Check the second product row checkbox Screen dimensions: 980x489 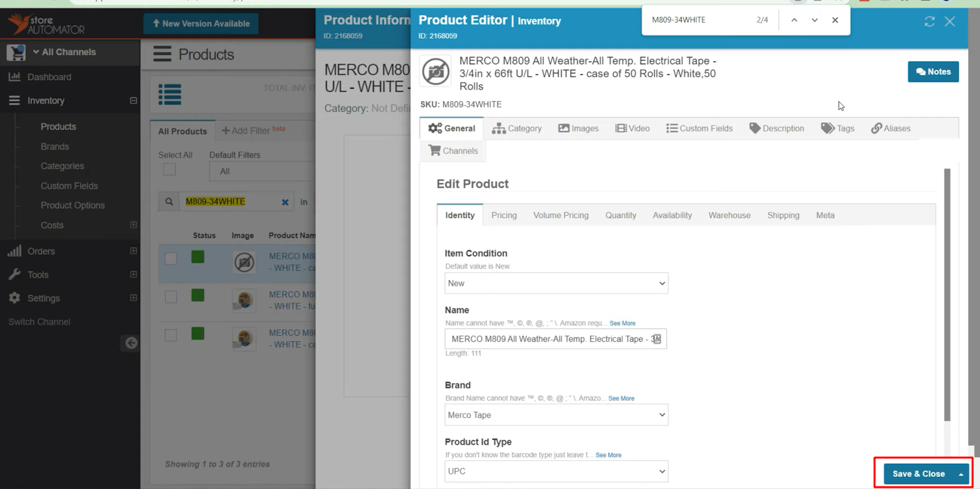(x=171, y=297)
